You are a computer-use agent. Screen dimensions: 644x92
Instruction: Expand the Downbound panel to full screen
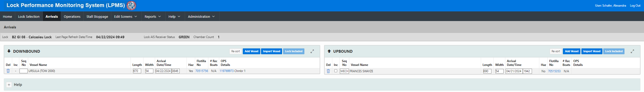[312, 51]
